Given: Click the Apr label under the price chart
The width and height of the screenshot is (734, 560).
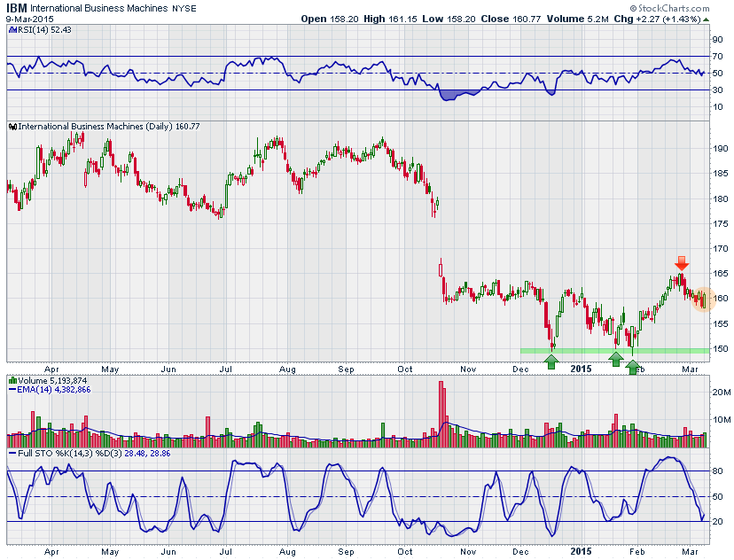Looking at the screenshot, I should [x=51, y=369].
